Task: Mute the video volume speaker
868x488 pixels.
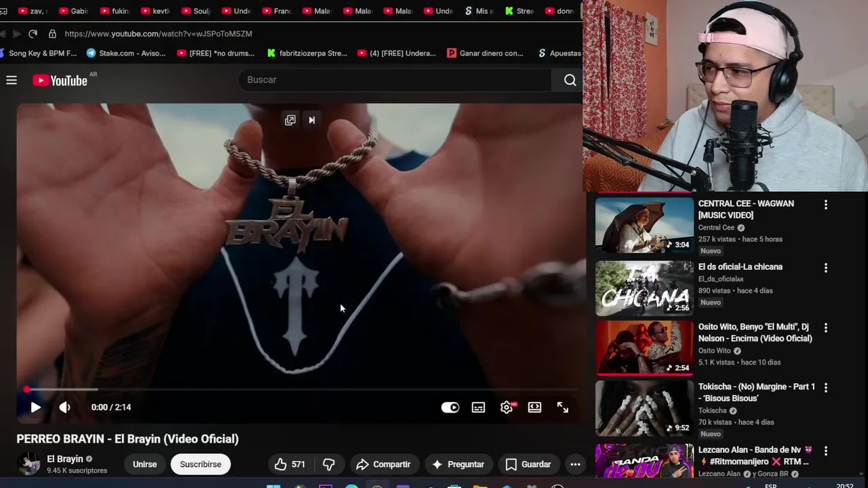Action: tap(64, 407)
